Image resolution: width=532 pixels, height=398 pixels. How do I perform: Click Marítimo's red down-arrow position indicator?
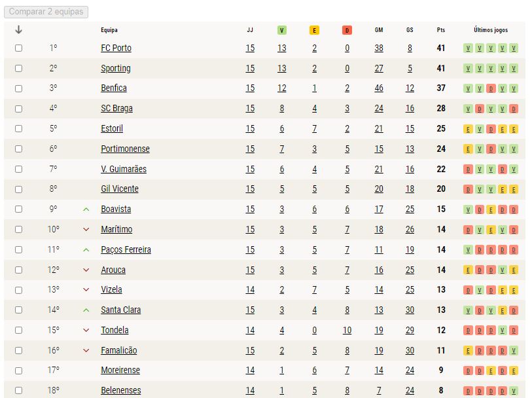tap(86, 229)
